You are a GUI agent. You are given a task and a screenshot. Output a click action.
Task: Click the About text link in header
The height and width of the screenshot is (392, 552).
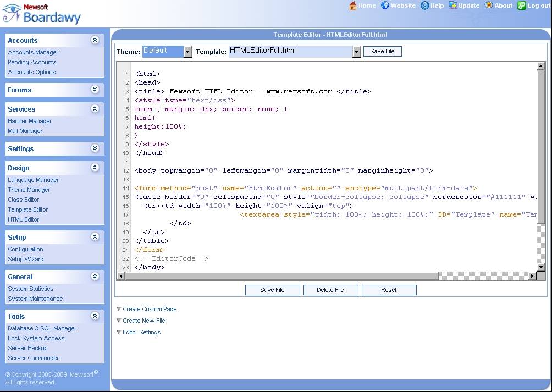[x=504, y=5]
